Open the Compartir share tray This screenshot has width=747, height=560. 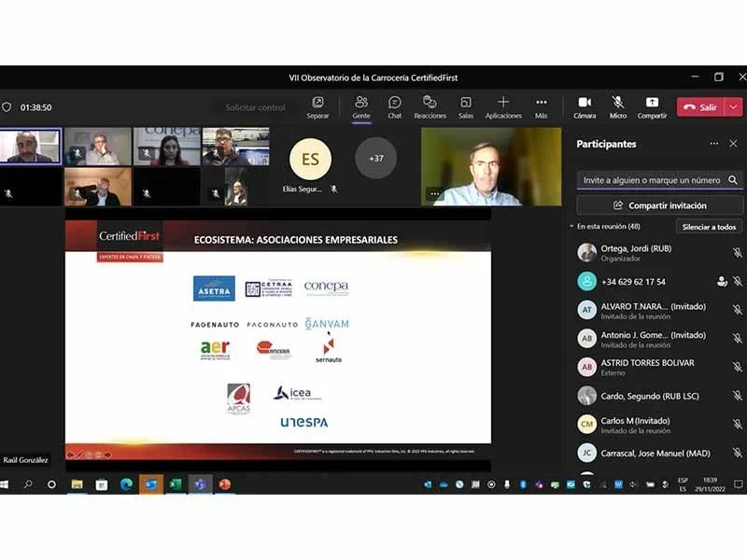[x=652, y=107]
